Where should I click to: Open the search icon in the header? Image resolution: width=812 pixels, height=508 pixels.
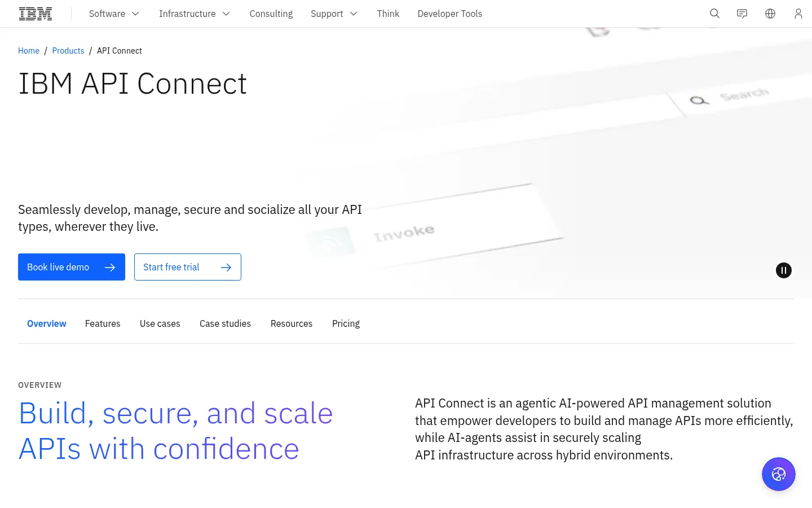[x=714, y=14]
